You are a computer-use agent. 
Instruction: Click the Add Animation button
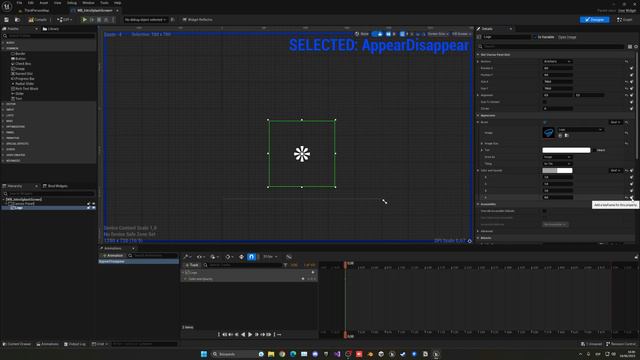point(113,256)
